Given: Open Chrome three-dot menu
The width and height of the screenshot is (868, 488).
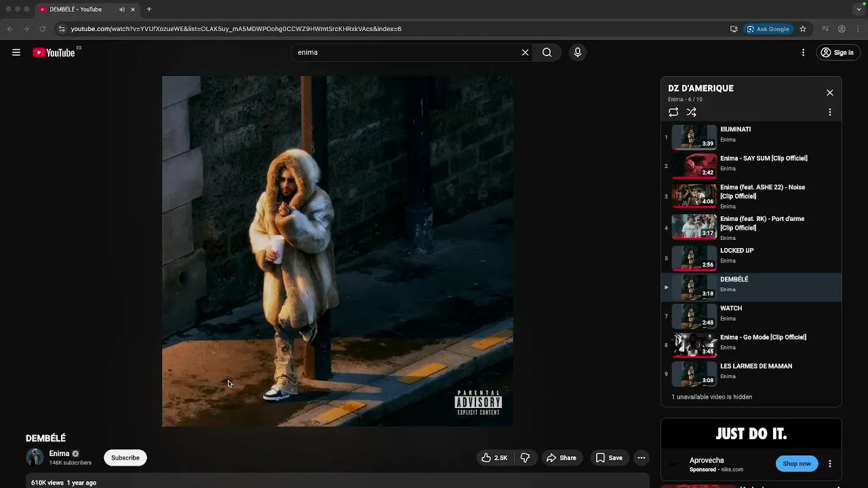Looking at the screenshot, I should coord(858,29).
